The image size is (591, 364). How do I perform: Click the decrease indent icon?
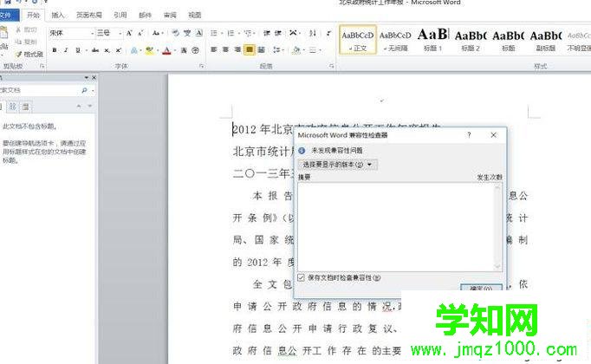tap(267, 33)
